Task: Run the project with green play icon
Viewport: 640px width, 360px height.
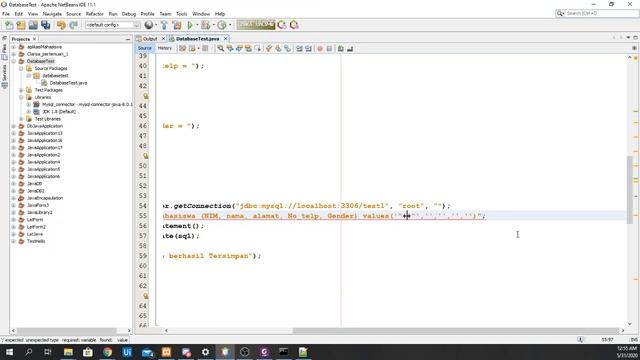Action: coord(190,25)
